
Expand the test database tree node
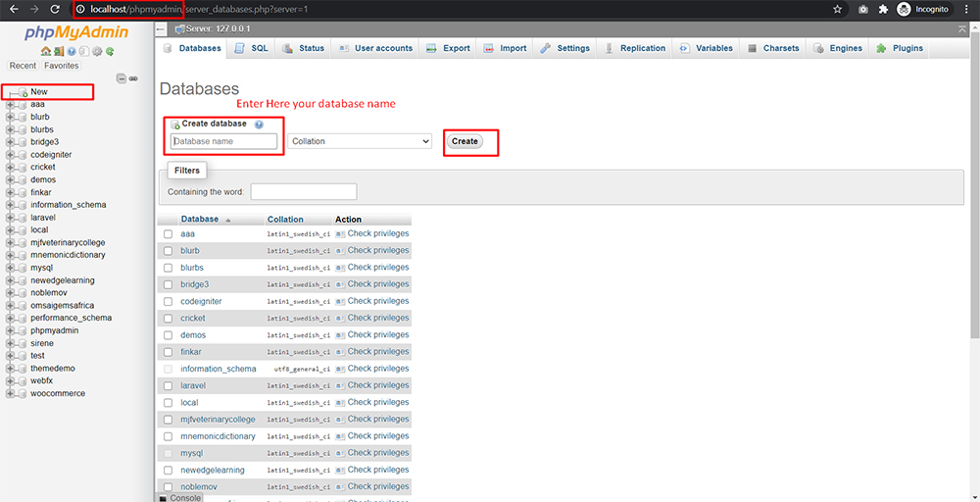pyautogui.click(x=10, y=356)
